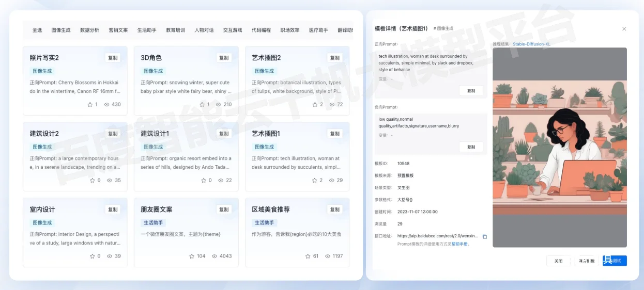Image resolution: width=644 pixels, height=290 pixels.
Task: Open the Stable-Diffusion-XL model link
Action: [x=531, y=44]
